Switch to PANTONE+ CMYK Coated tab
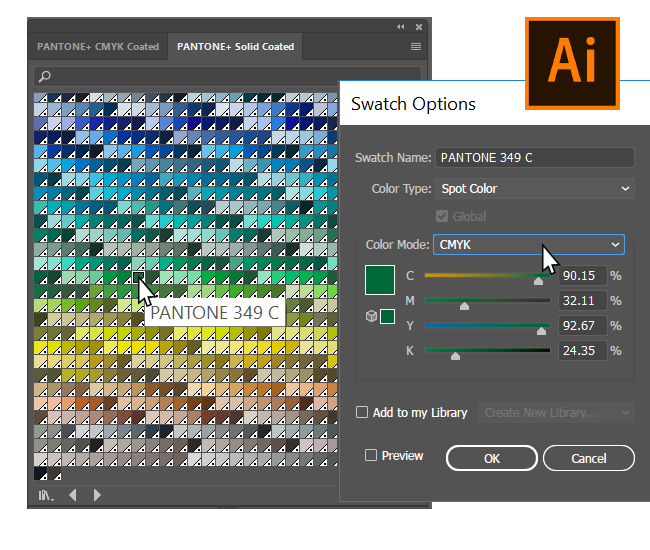This screenshot has height=550, width=650. pyautogui.click(x=98, y=46)
